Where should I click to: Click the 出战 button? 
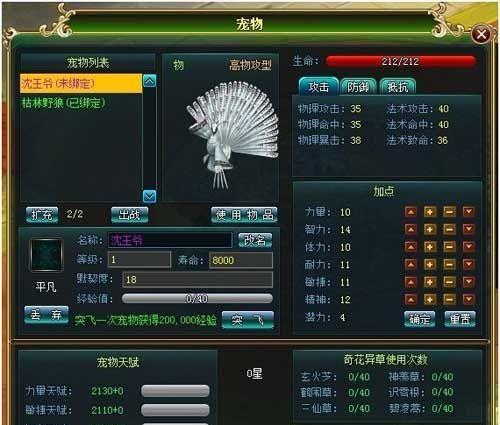129,214
